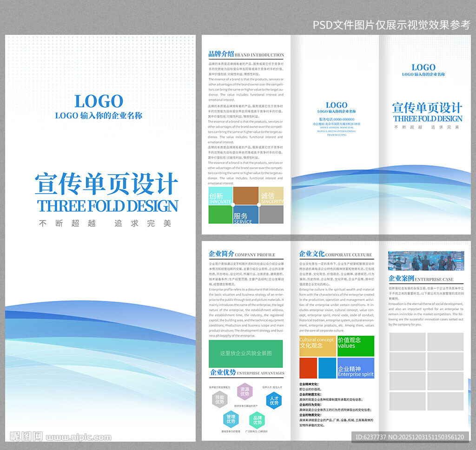
Task: Select the 办公地址 Beijing address line
Action: [x=337, y=124]
